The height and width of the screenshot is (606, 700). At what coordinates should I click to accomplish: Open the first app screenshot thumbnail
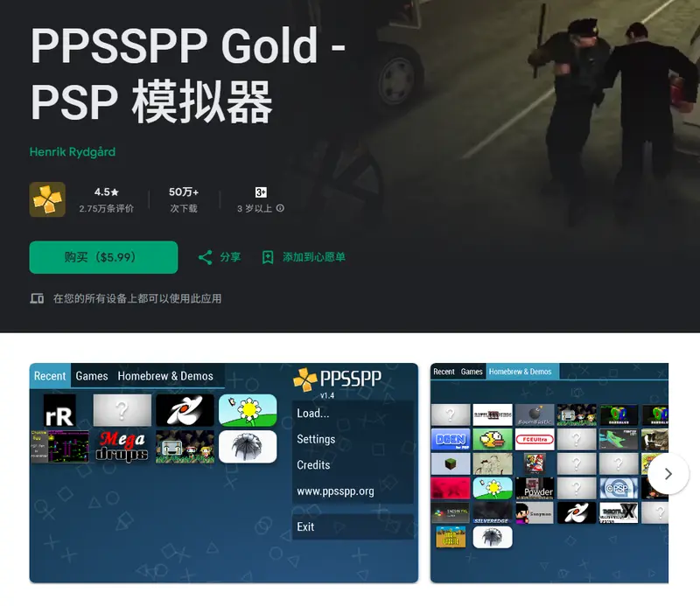click(224, 472)
